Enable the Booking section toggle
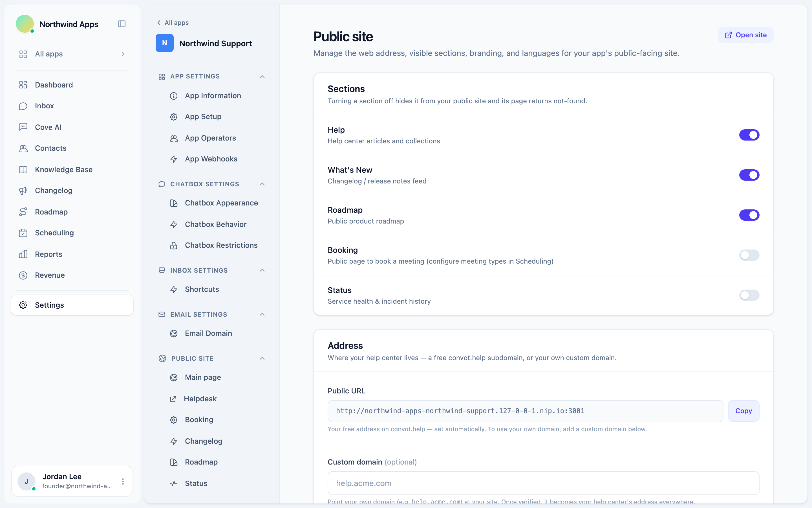The image size is (812, 508). coord(749,255)
